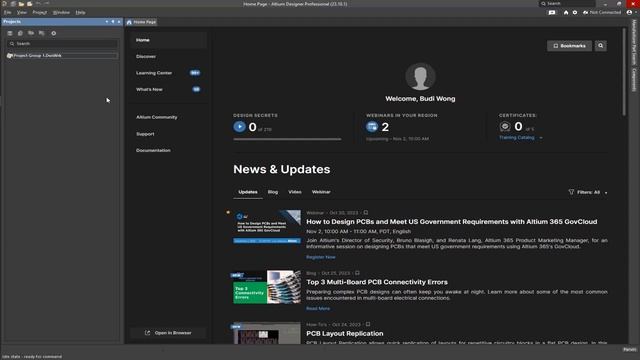Open the PCB Layout Replication headline
The image size is (640, 360).
[344, 333]
